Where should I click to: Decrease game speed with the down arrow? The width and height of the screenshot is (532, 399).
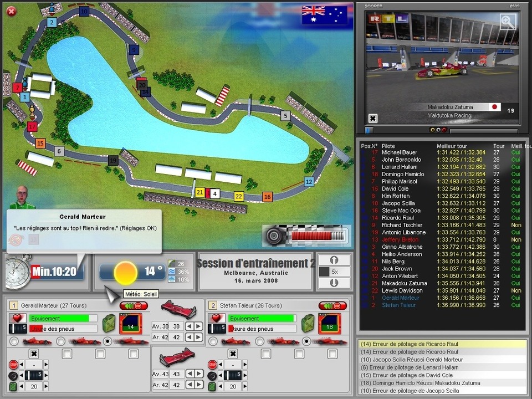click(334, 283)
